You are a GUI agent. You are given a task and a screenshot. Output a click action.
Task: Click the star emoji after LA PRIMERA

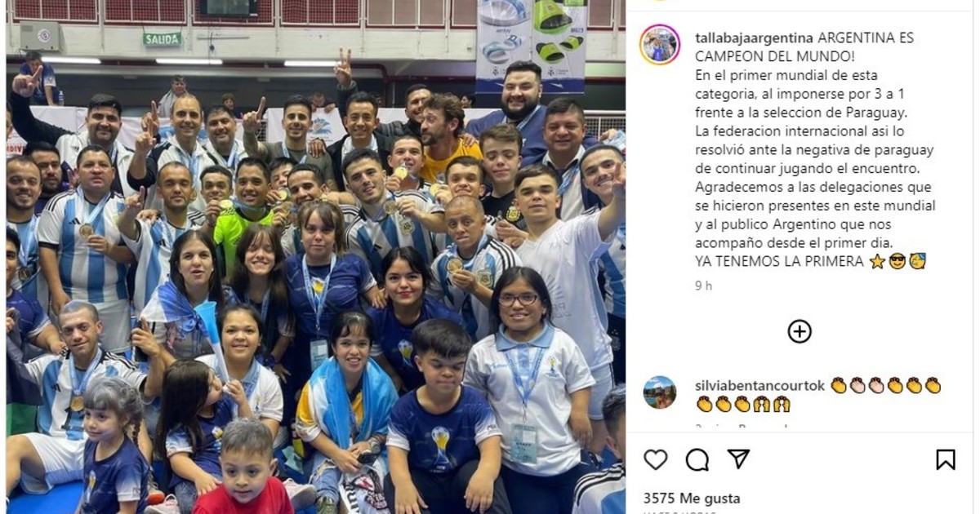coord(878,262)
